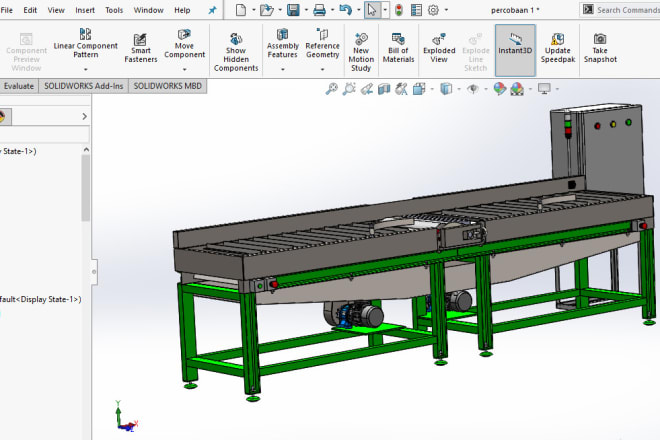Image resolution: width=660 pixels, height=440 pixels.
Task: Open the File menu
Action: 7,10
